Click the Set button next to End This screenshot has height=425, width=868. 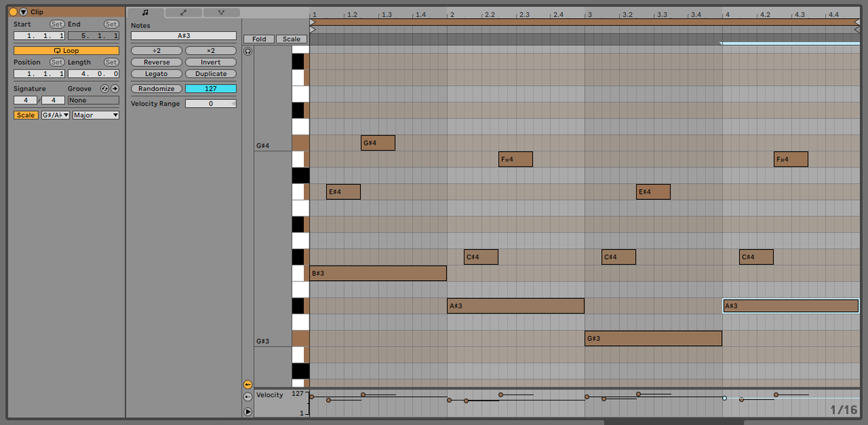[x=111, y=24]
